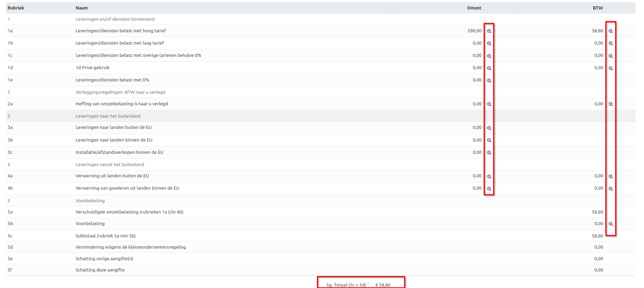The height and width of the screenshot is (288, 644).
Task: Click the 1b Omzet magnifier icon
Action: (489, 44)
